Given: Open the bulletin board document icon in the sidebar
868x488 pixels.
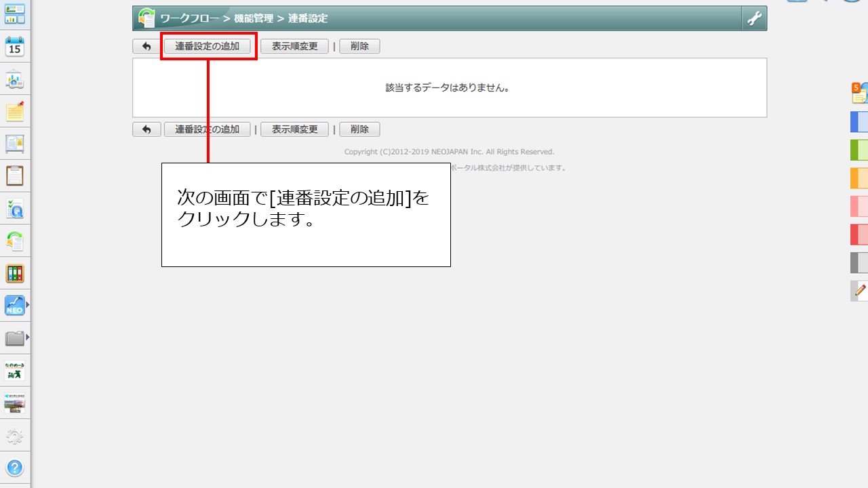Looking at the screenshot, I should [15, 144].
